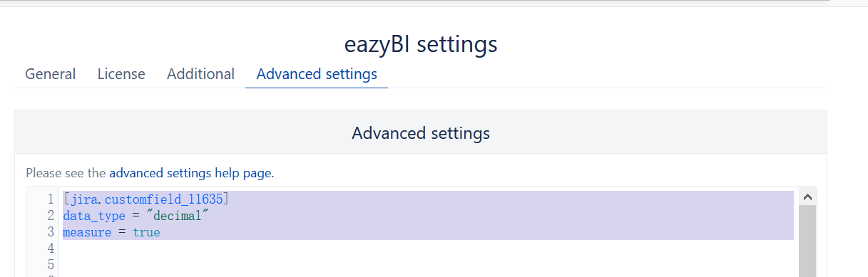The image size is (868, 277).
Task: Click the eazyBI settings page heading
Action: pos(421,43)
